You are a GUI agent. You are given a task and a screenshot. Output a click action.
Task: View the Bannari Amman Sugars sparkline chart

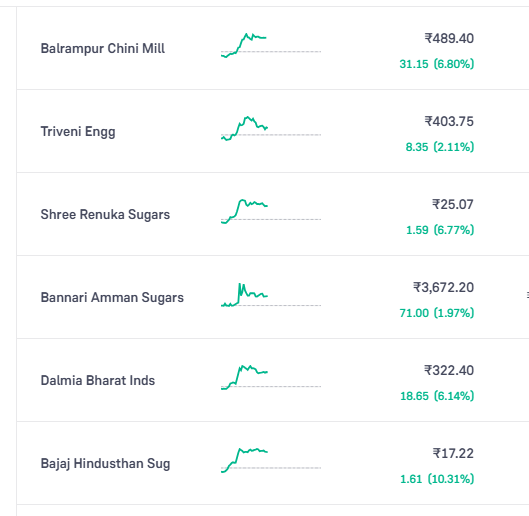271,295
